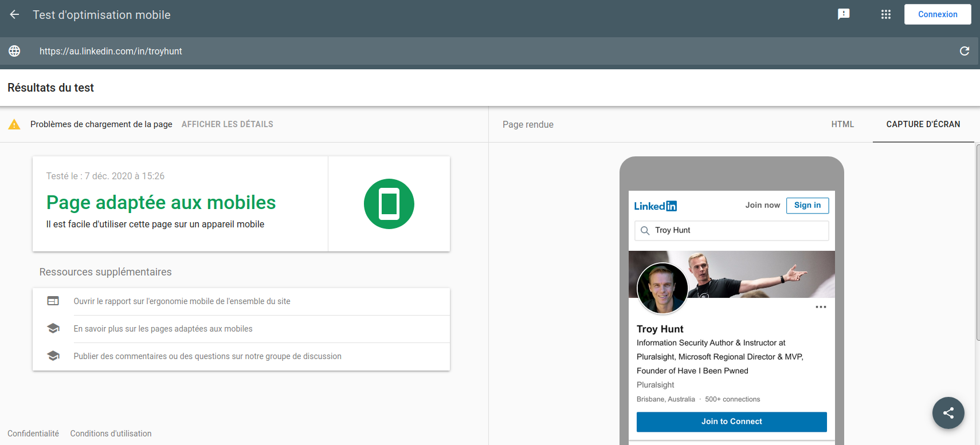
Task: Click the globe icon beside the URL
Action: click(x=14, y=51)
